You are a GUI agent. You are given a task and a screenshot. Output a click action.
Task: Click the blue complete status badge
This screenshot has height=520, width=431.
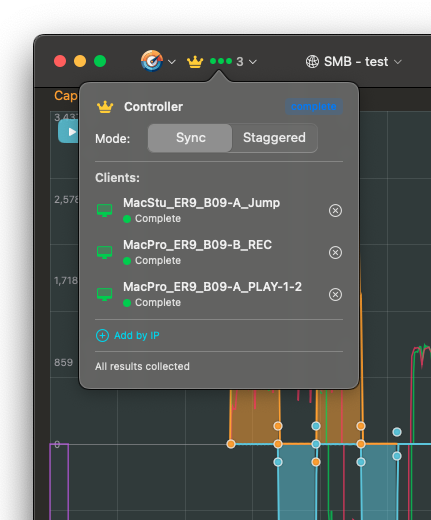314,107
